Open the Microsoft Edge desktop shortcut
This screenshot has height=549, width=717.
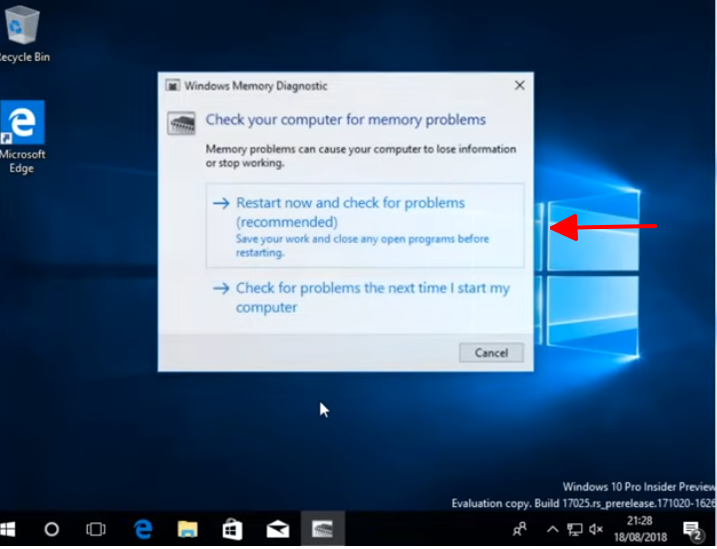click(x=22, y=124)
